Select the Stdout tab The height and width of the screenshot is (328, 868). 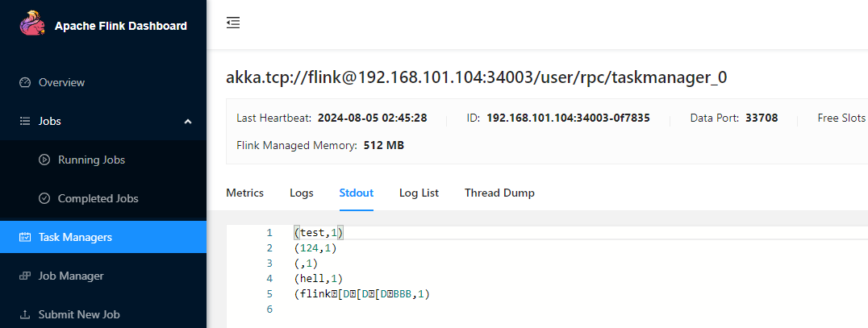click(x=357, y=193)
